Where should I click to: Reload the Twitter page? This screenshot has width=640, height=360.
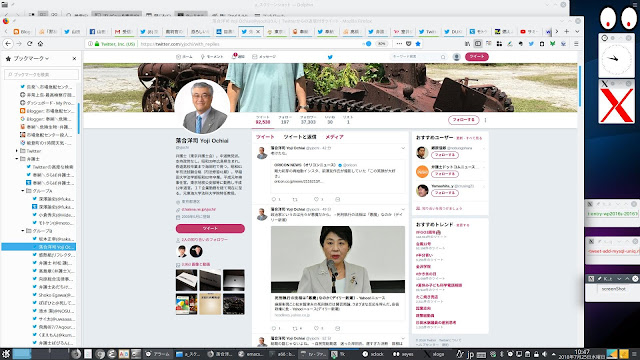point(29,44)
